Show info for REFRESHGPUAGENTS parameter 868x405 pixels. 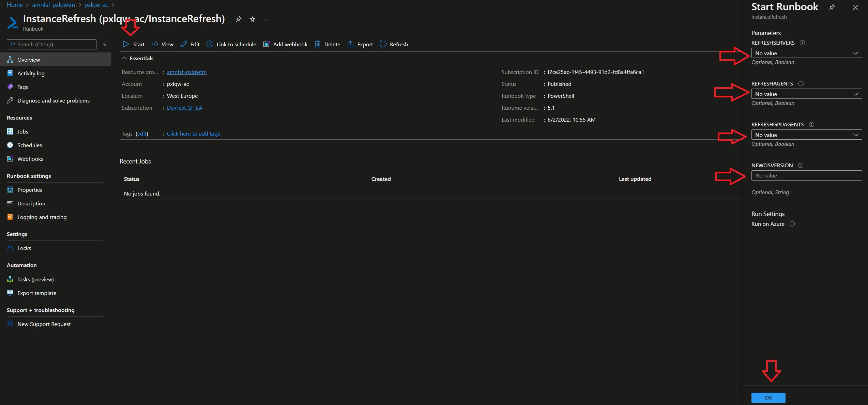[x=811, y=125]
